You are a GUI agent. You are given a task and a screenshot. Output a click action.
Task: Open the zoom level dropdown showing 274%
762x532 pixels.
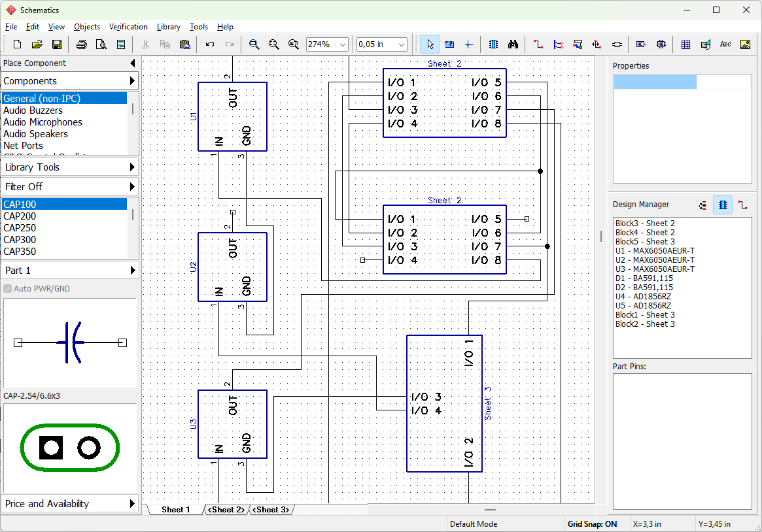pyautogui.click(x=343, y=44)
